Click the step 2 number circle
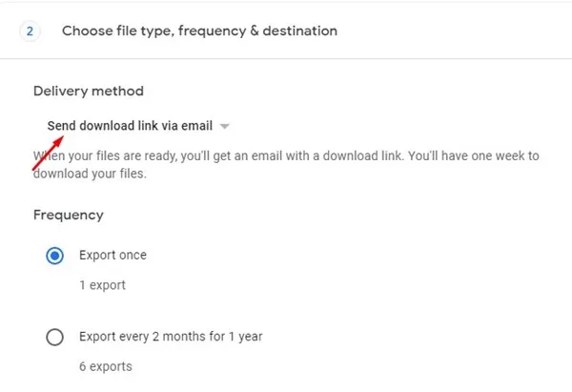The height and width of the screenshot is (392, 572). click(30, 31)
